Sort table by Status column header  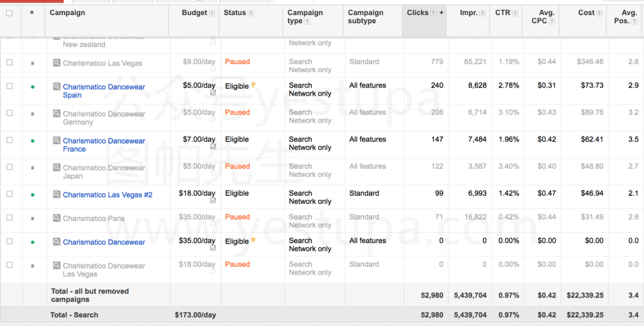pyautogui.click(x=235, y=13)
